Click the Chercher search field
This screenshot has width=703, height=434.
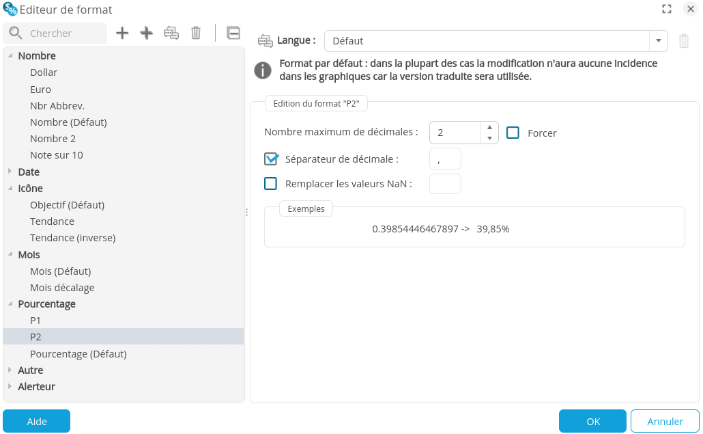(x=65, y=33)
